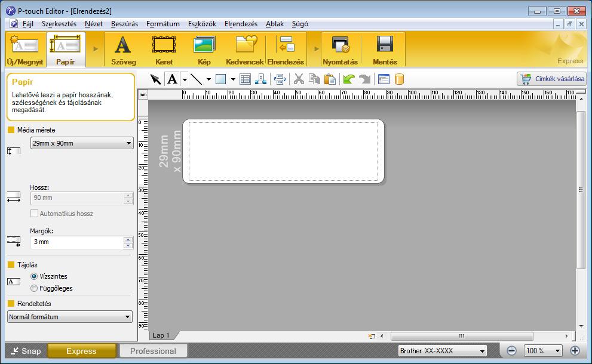This screenshot has width=592, height=364.
Task: Switch to Professional mode
Action: 153,351
